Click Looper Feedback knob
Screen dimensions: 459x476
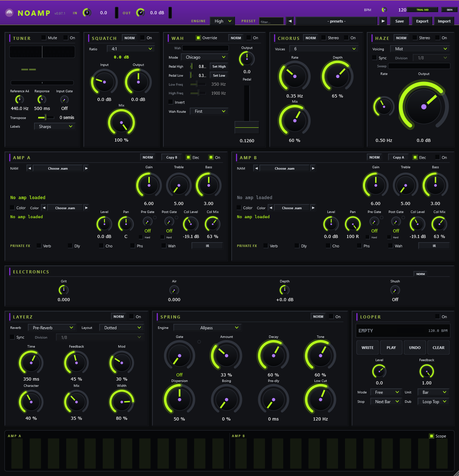tap(426, 372)
